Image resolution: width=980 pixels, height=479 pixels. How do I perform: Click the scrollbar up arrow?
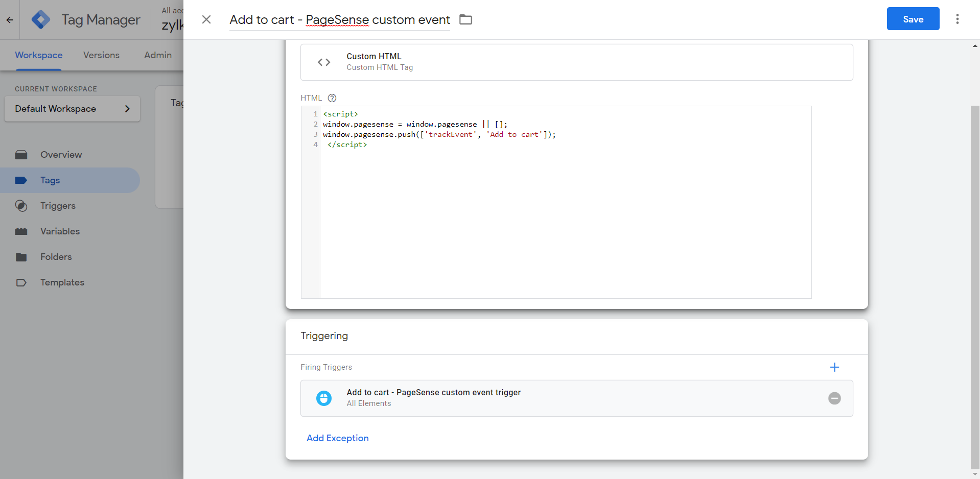click(x=975, y=45)
